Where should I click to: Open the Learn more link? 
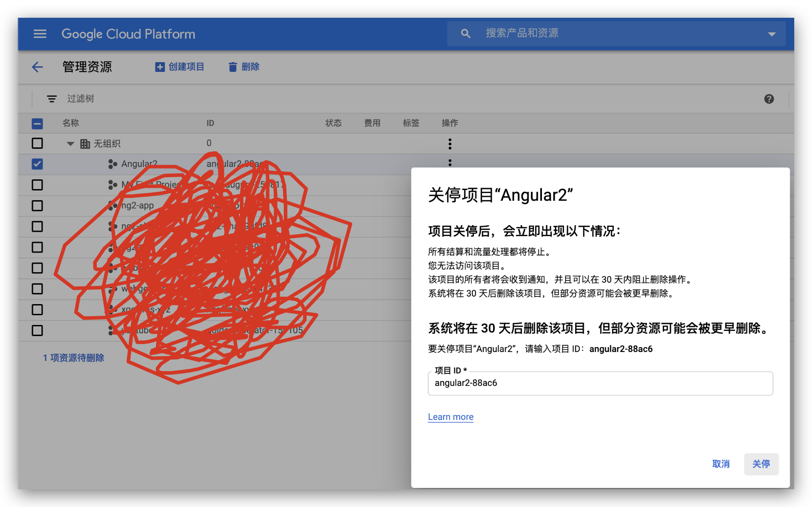(x=450, y=417)
